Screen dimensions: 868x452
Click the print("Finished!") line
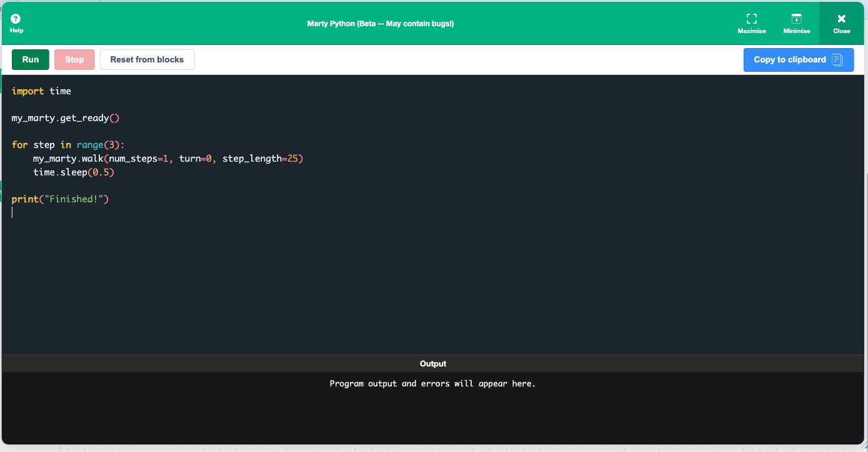click(60, 199)
